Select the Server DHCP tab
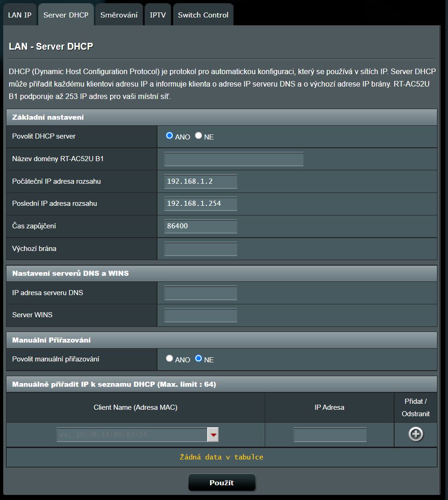This screenshot has height=500, width=448. pos(66,15)
